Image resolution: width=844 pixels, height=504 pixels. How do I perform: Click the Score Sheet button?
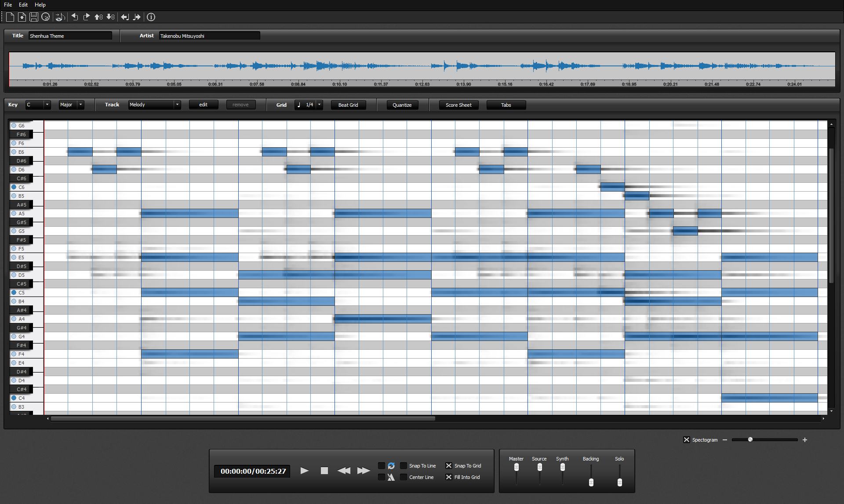click(x=458, y=105)
